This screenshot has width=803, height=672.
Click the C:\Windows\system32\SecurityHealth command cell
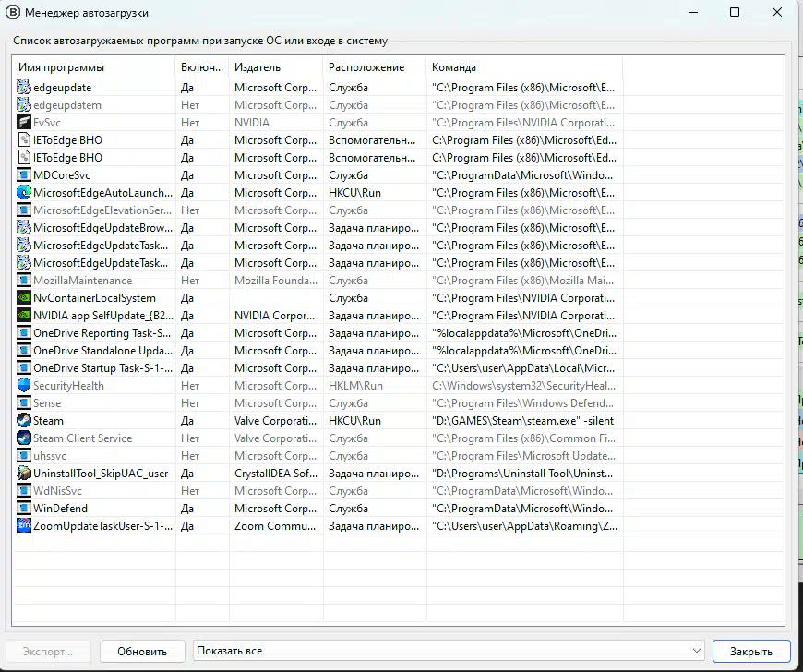tap(524, 386)
